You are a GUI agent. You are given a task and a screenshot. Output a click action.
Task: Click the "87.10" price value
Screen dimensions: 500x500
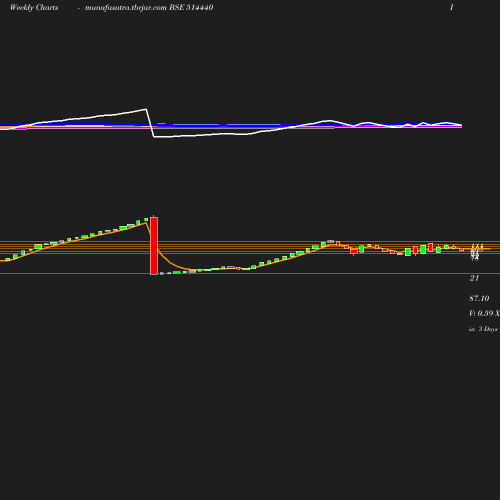(x=479, y=298)
